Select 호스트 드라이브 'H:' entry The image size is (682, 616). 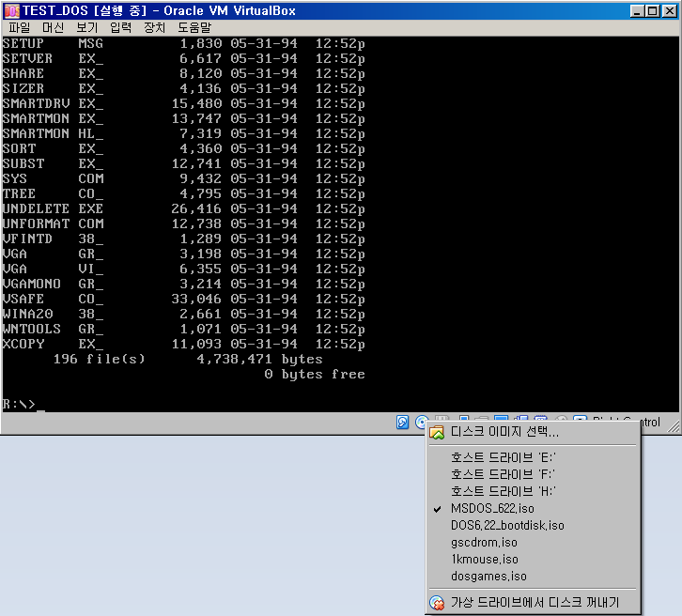click(534, 491)
